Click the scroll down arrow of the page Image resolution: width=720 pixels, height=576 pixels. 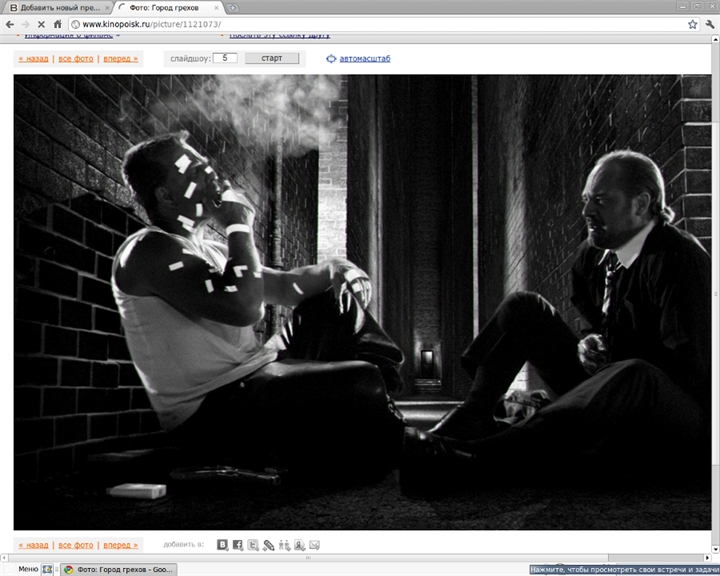click(x=715, y=549)
